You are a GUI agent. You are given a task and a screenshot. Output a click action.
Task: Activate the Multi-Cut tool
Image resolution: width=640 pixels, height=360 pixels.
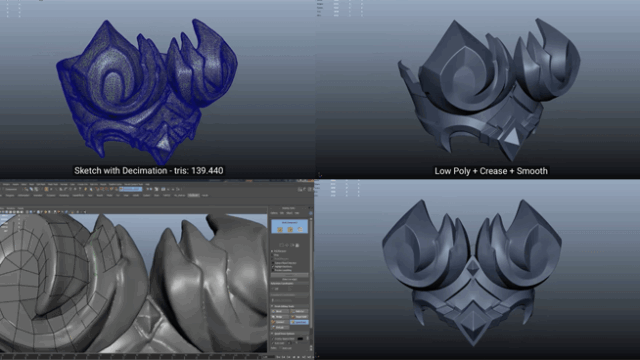299,311
